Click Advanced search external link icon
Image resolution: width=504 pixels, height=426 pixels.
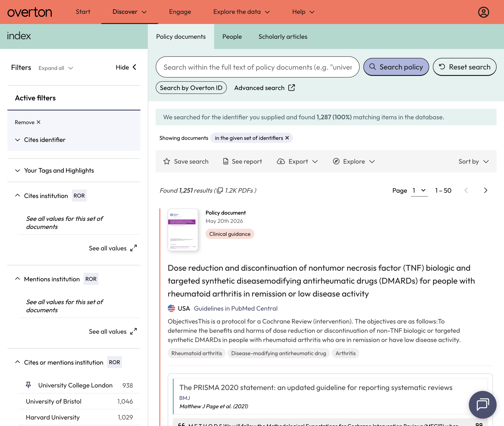point(291,87)
